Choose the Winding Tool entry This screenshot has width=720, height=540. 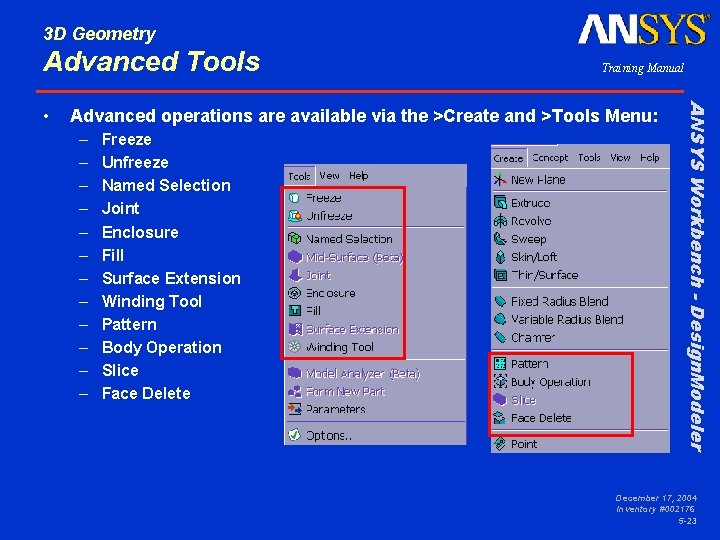[342, 347]
